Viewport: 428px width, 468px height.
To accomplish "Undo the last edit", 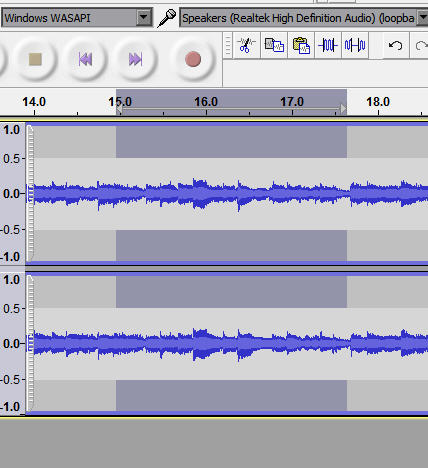I will (396, 45).
